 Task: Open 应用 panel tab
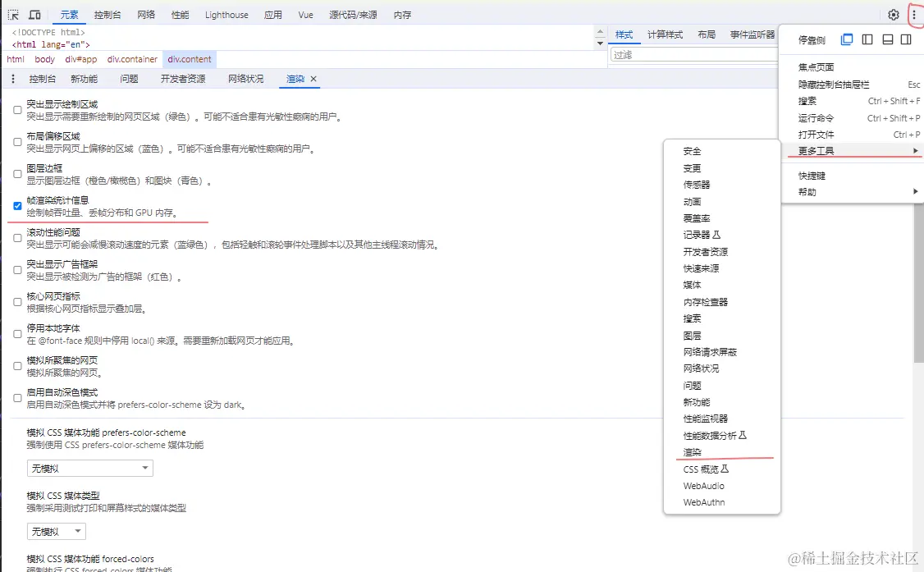[x=272, y=15]
